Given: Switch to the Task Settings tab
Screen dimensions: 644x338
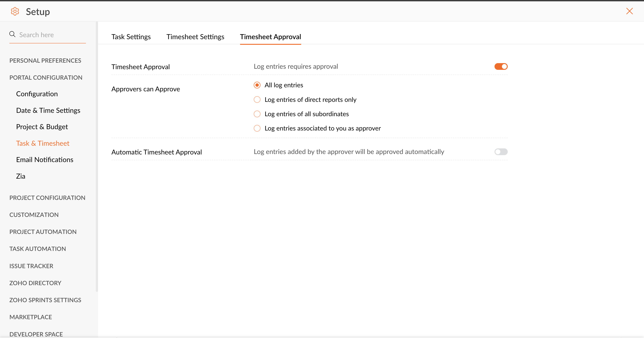Looking at the screenshot, I should pos(131,37).
